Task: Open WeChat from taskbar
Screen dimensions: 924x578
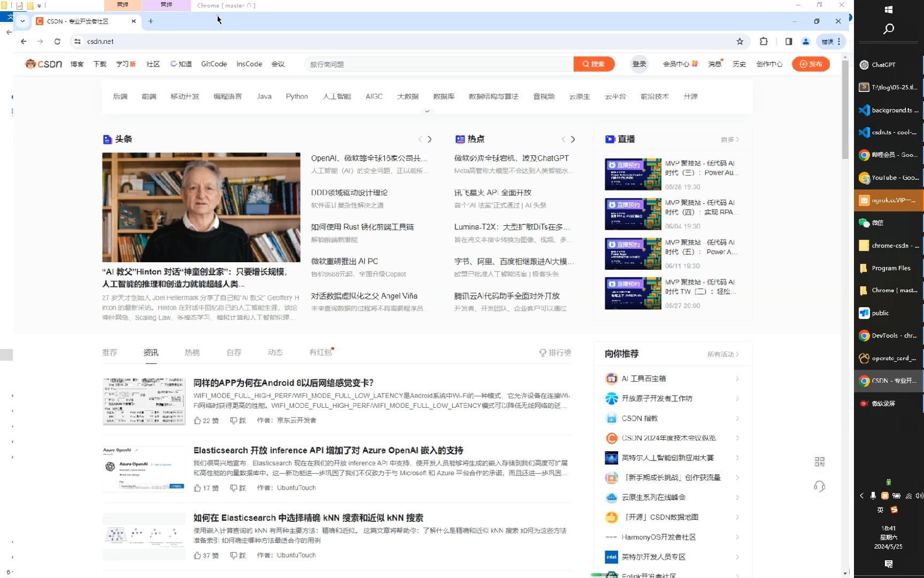Action: 889,223
